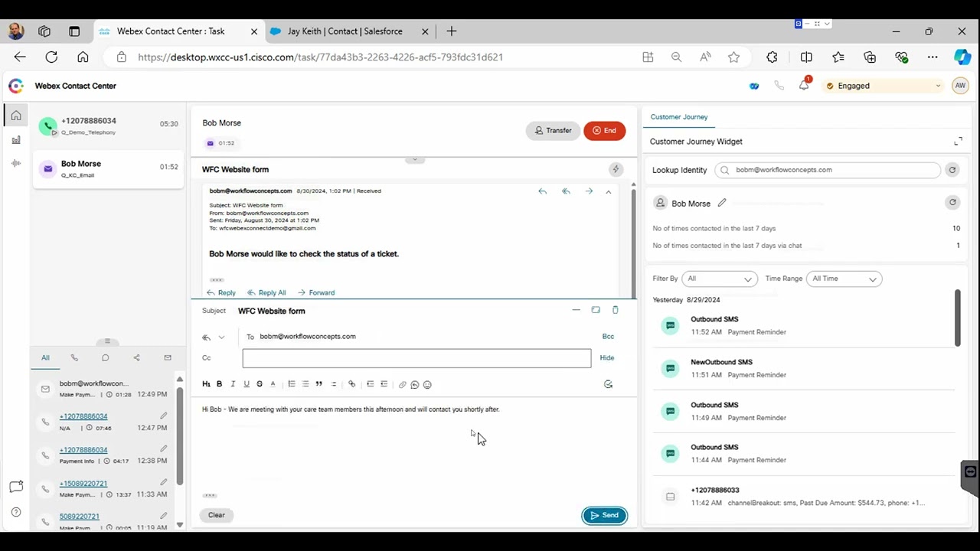Image resolution: width=980 pixels, height=551 pixels.
Task: Open the Filter By All dropdown
Action: [720, 279]
